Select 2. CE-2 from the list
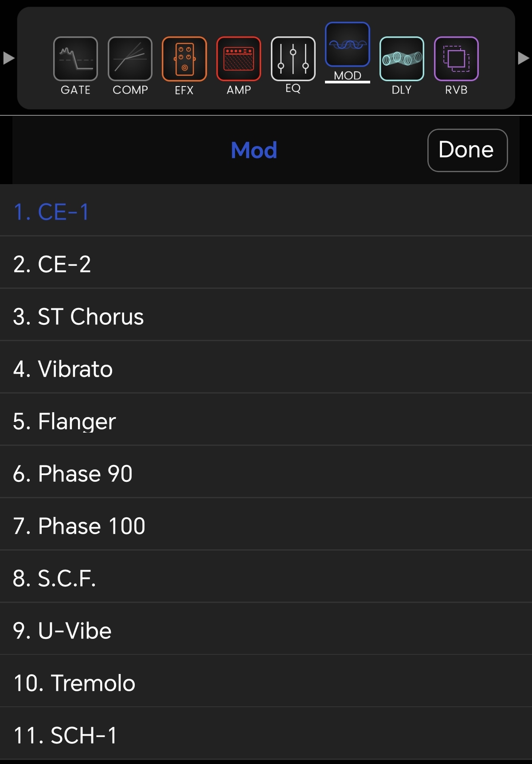 coord(266,263)
